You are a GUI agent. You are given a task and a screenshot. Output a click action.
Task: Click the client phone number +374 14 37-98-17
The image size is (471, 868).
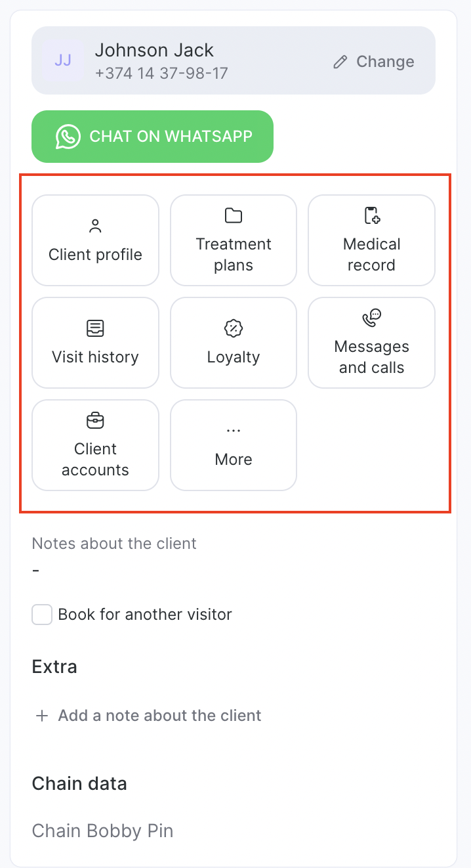161,73
